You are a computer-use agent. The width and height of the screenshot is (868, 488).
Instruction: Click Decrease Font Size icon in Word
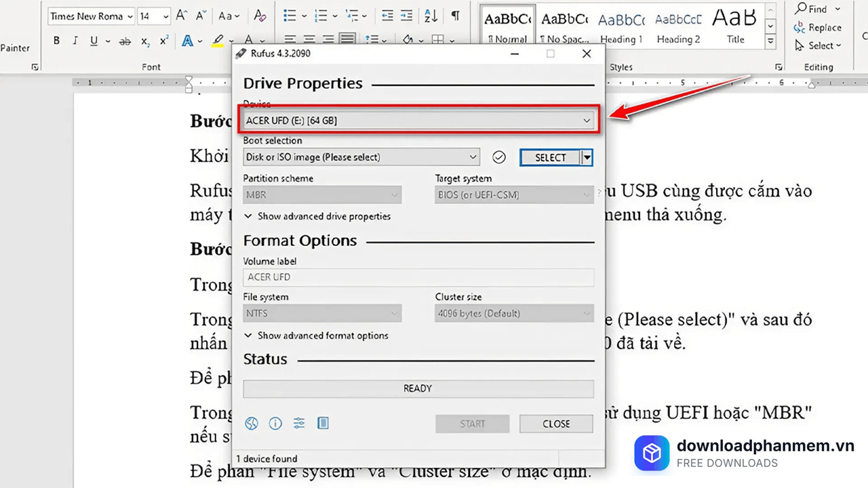click(201, 16)
